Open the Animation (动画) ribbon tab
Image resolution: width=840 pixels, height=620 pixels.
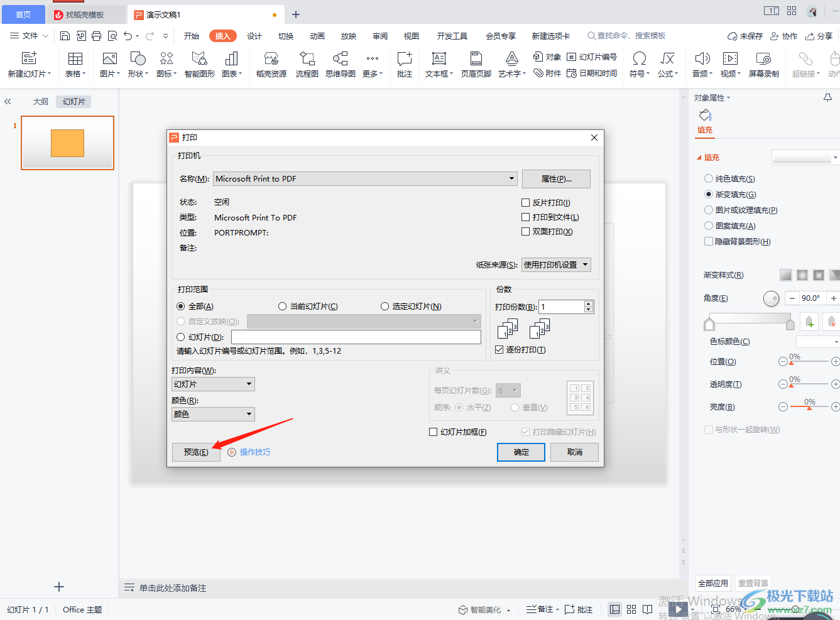317,36
